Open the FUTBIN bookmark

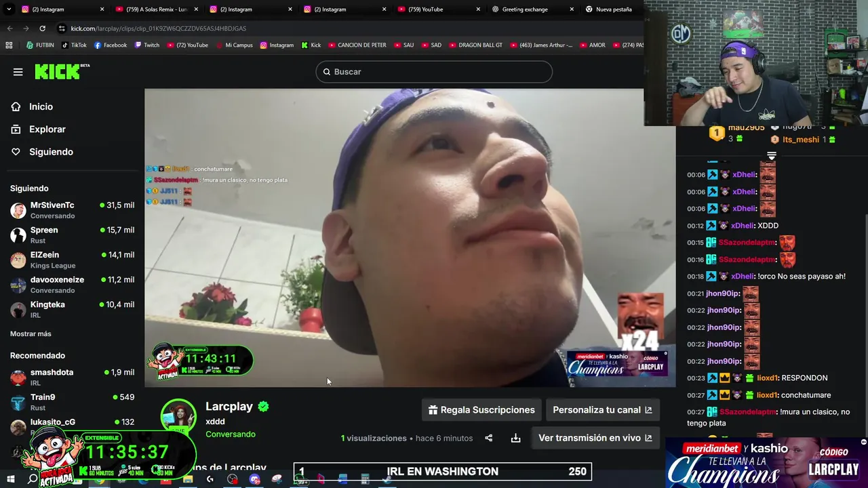[x=40, y=45]
